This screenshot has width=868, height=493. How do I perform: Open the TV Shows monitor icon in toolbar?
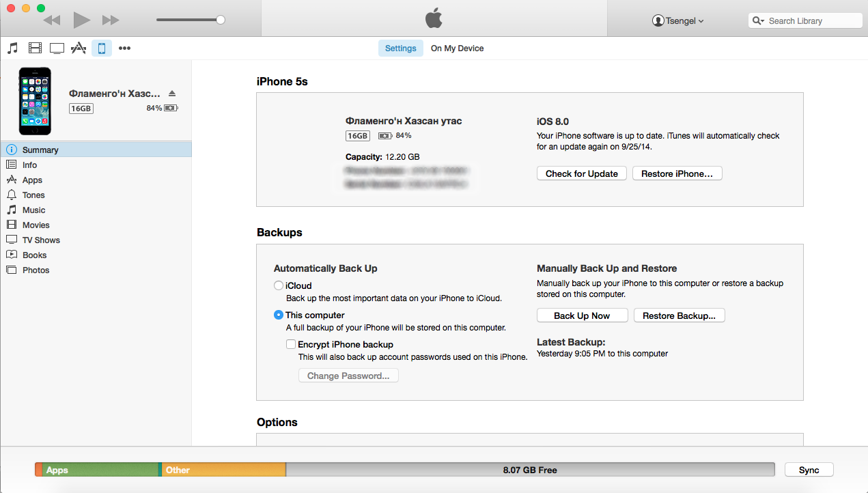tap(57, 48)
